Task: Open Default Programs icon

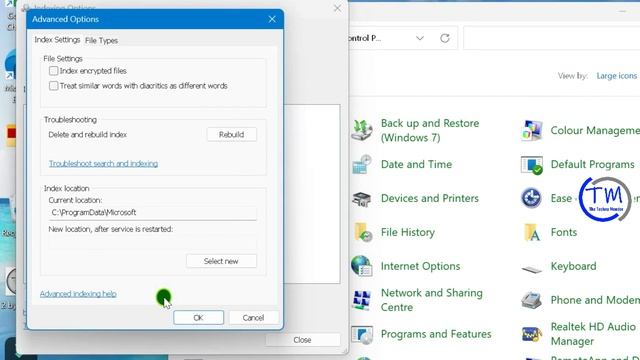Action: (531, 164)
